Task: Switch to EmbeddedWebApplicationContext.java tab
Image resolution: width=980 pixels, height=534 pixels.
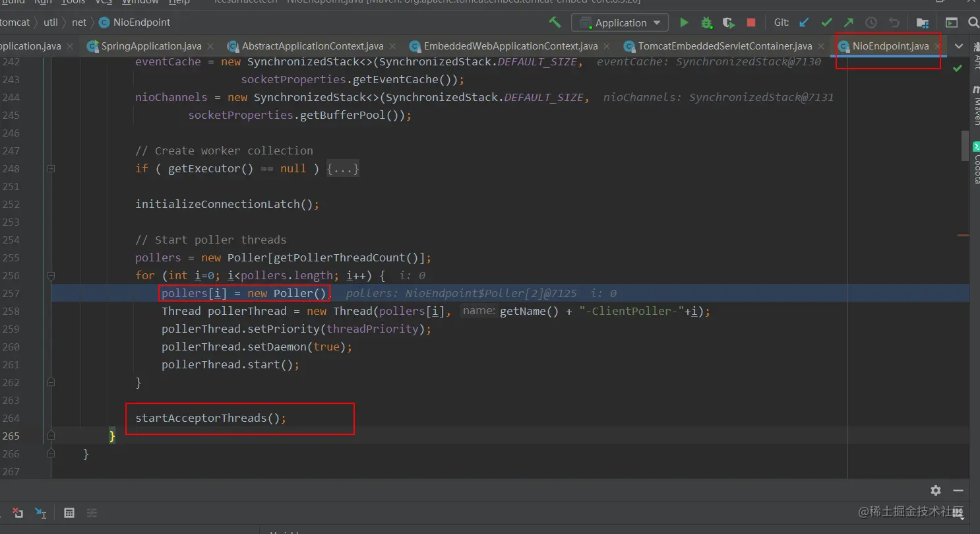Action: click(x=510, y=46)
